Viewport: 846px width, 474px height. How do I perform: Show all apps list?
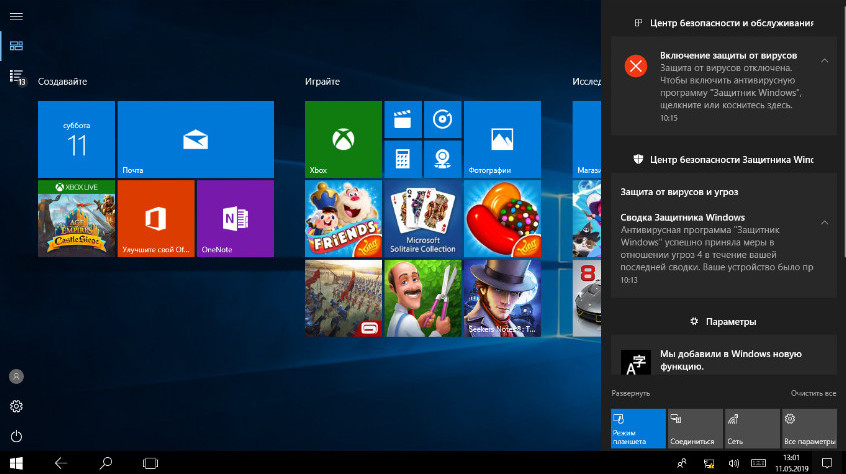click(17, 77)
